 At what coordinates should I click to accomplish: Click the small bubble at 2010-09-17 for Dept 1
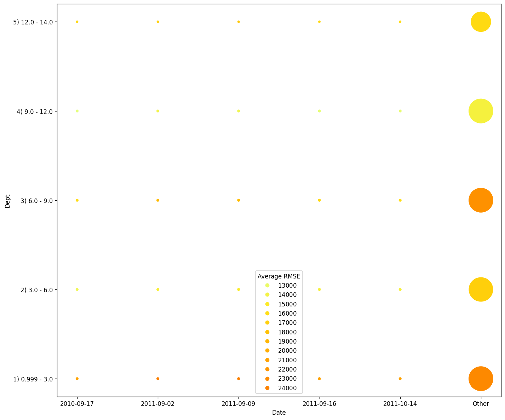point(77,378)
